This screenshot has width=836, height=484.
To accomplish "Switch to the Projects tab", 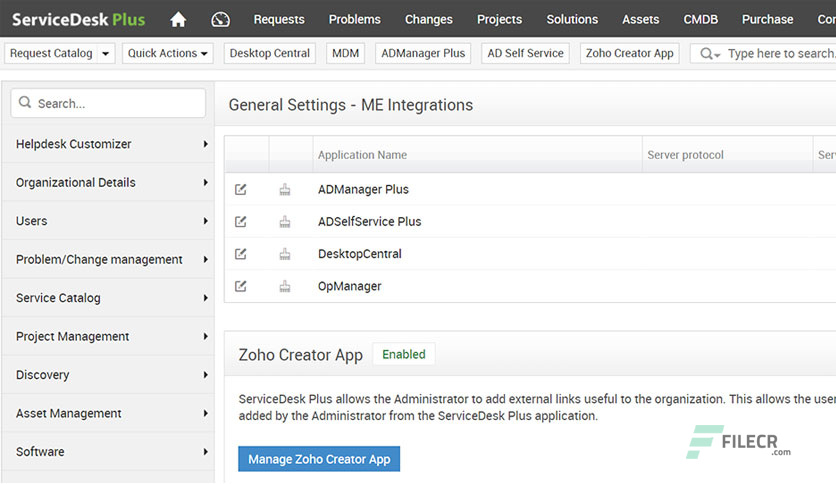I will 500,19.
